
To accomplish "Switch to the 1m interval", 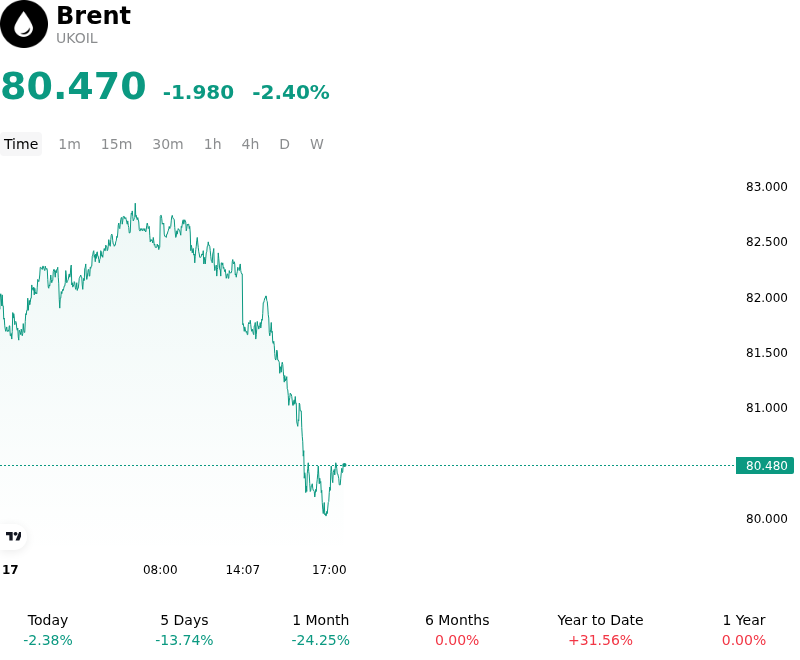I will (x=69, y=144).
